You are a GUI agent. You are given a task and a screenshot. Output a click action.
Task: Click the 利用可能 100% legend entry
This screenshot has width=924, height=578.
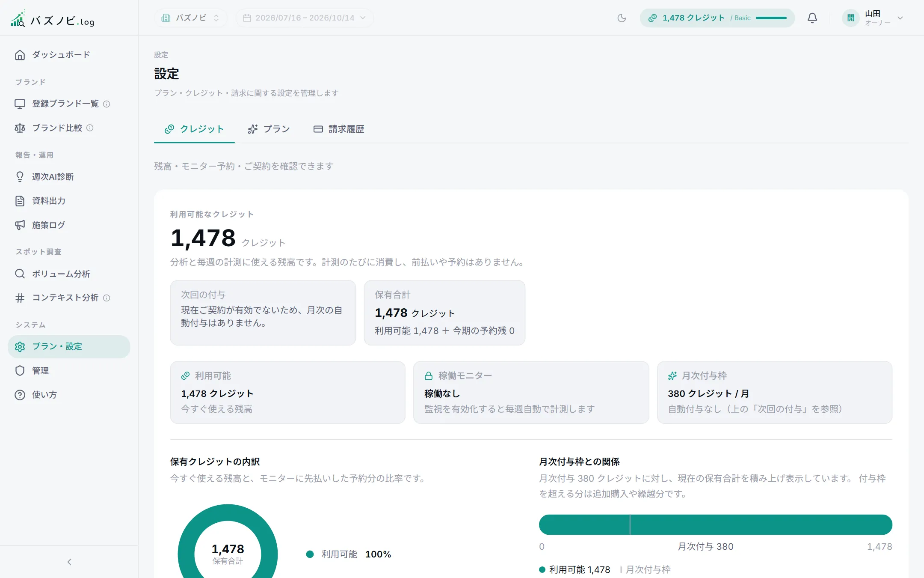(x=349, y=554)
